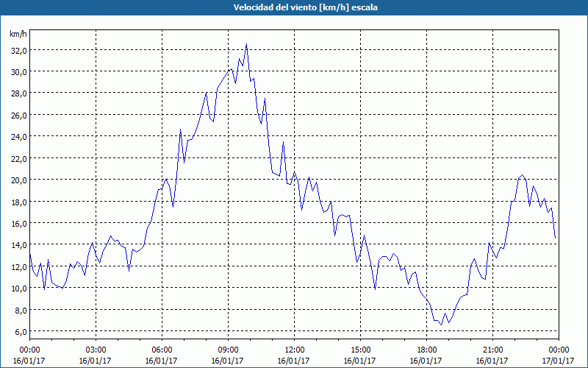Click the '12,0' y-axis label
This screenshot has width=588, height=368.
click(19, 267)
